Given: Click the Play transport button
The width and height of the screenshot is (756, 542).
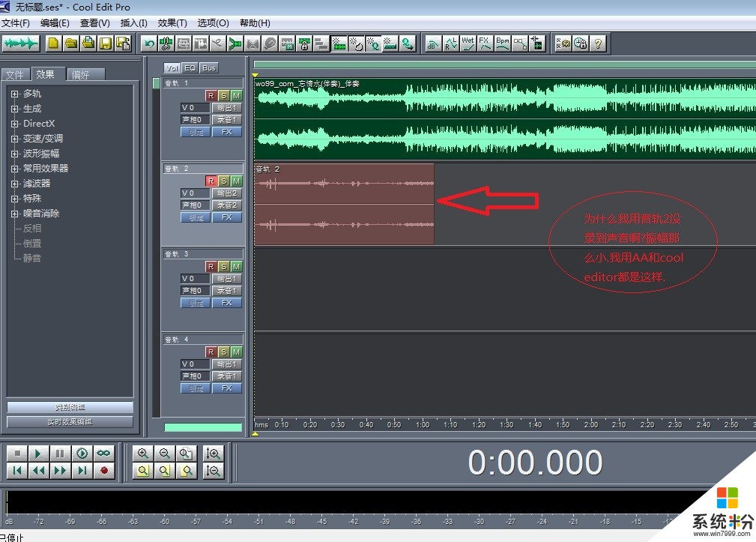Looking at the screenshot, I should 38,454.
